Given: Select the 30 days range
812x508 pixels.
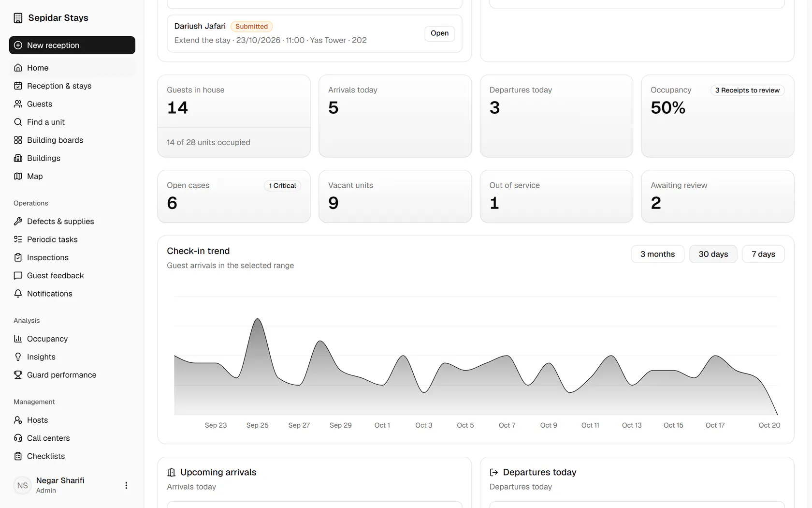Looking at the screenshot, I should tap(713, 254).
